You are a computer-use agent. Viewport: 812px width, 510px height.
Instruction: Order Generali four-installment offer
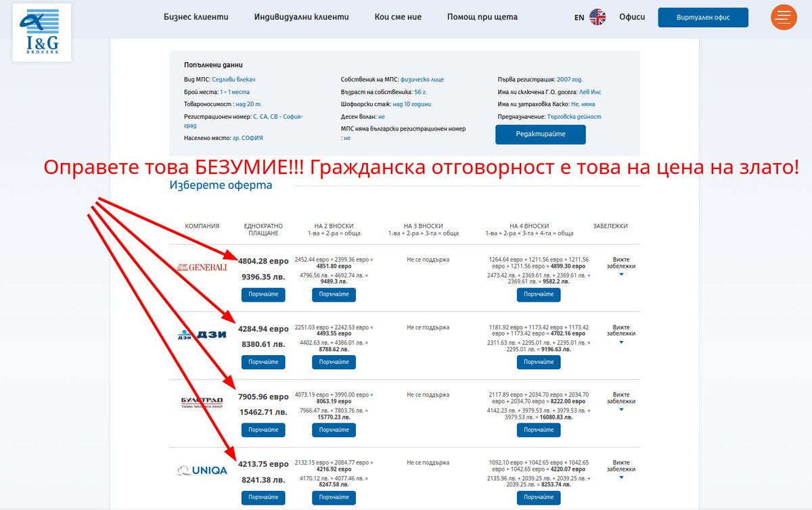click(539, 294)
